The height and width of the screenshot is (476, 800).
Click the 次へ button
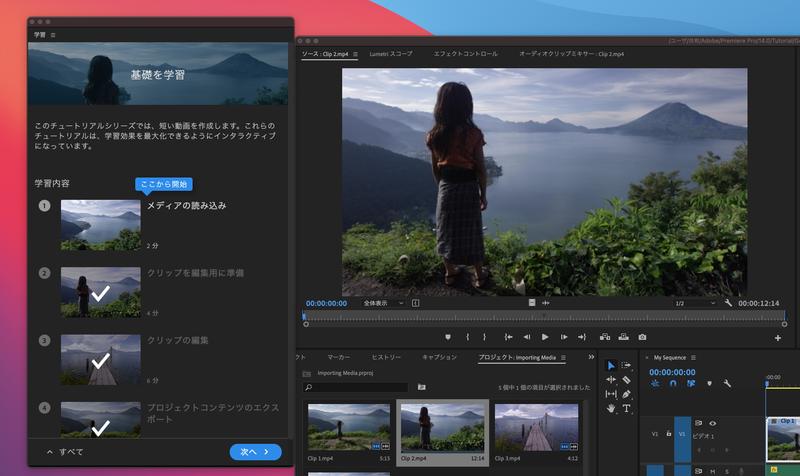255,452
